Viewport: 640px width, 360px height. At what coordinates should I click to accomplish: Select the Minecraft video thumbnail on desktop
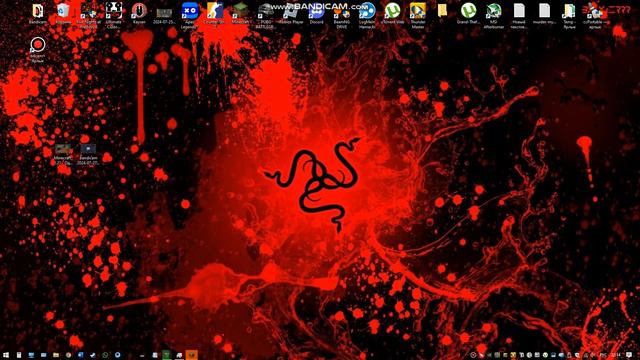(63, 154)
